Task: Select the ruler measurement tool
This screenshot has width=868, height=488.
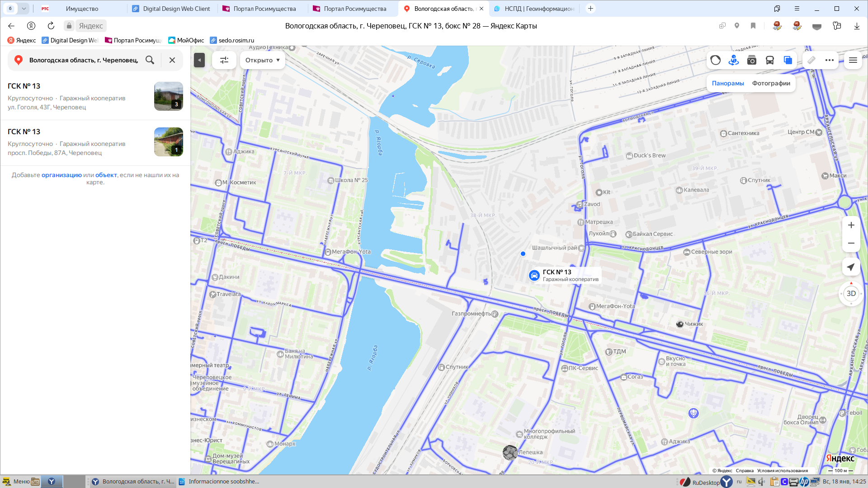Action: 811,60
